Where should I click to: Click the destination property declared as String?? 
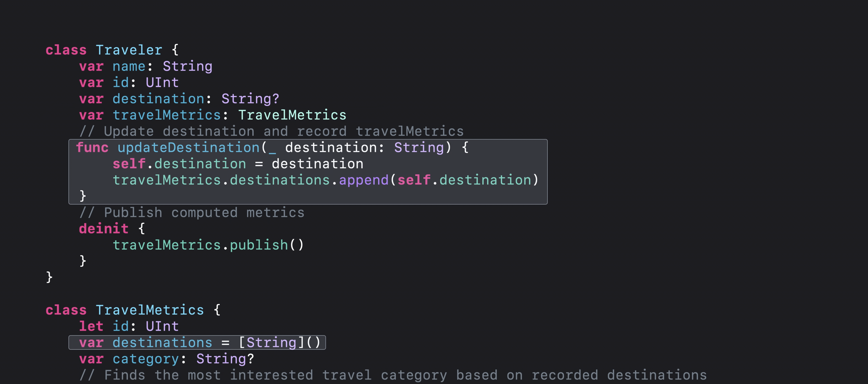(x=158, y=99)
